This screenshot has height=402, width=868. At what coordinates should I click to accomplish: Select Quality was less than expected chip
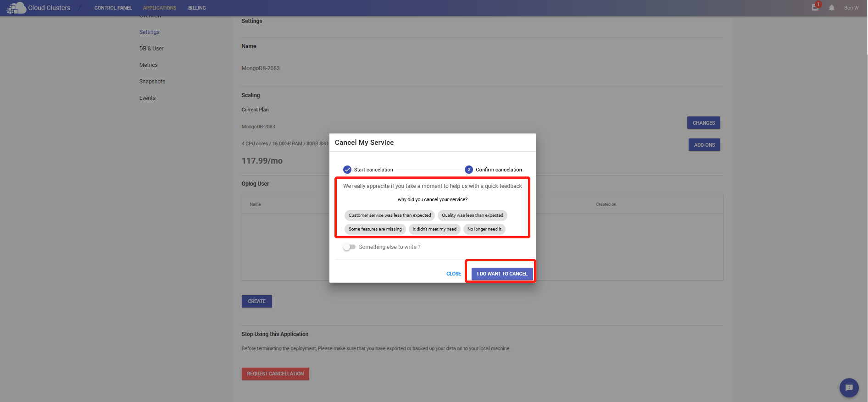tap(473, 215)
